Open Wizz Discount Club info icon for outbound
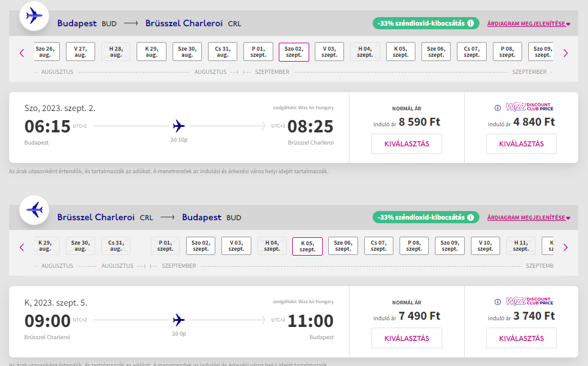588x366 pixels. tap(498, 108)
